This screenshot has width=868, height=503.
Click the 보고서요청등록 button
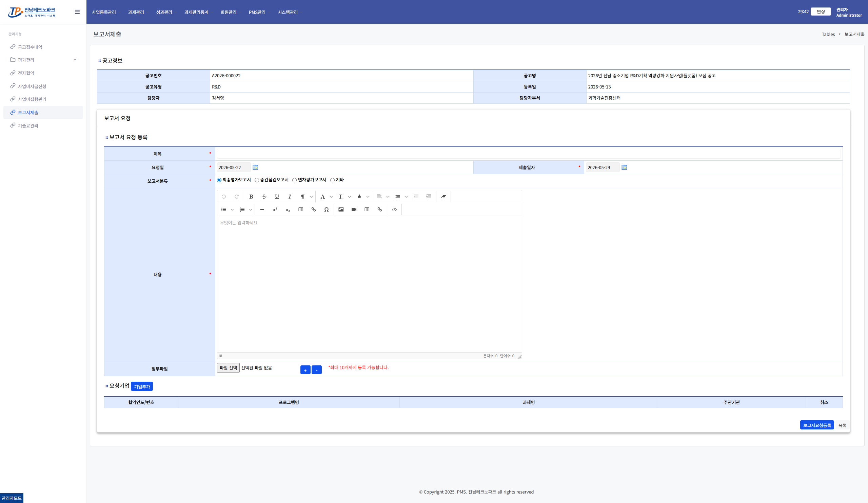(x=817, y=425)
